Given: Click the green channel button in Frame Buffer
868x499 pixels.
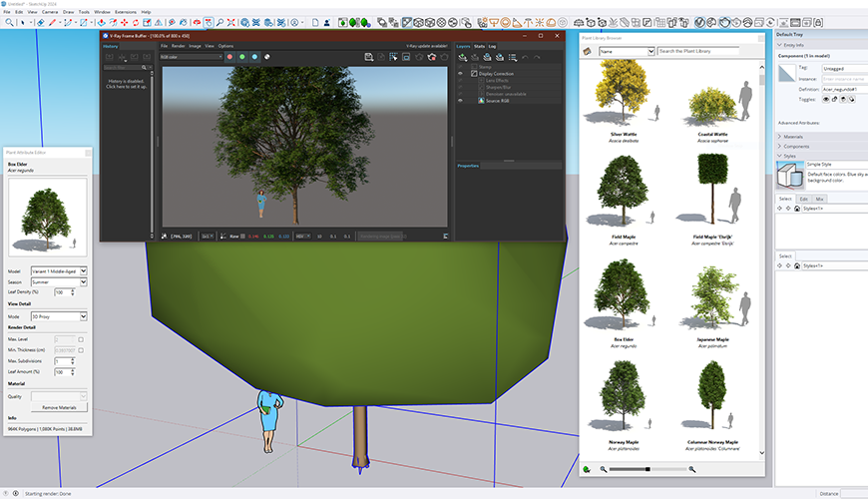Looking at the screenshot, I should 241,57.
